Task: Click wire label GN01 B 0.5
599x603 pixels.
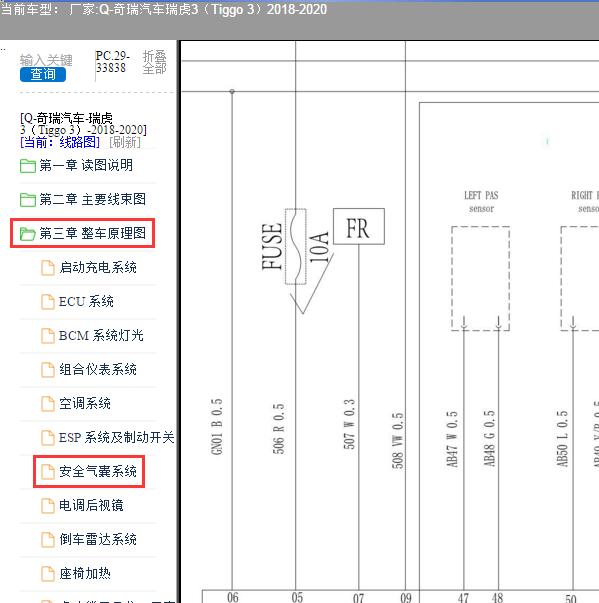Action: pyautogui.click(x=216, y=426)
